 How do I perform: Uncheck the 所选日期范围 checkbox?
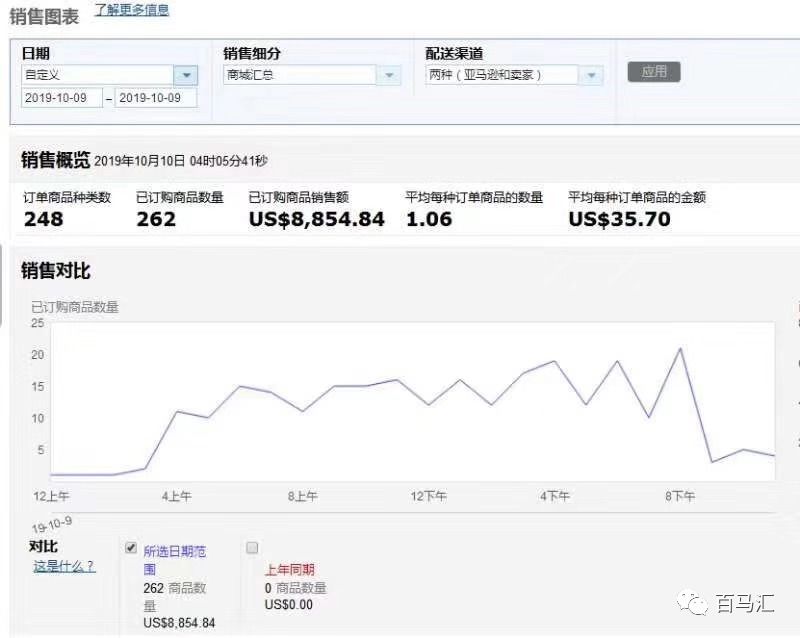(x=130, y=548)
